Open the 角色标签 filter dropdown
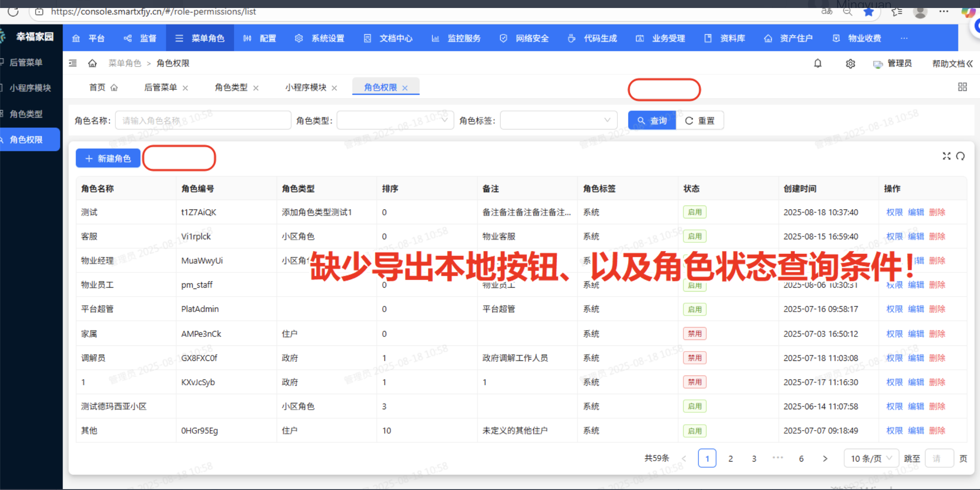The image size is (980, 490). click(558, 120)
